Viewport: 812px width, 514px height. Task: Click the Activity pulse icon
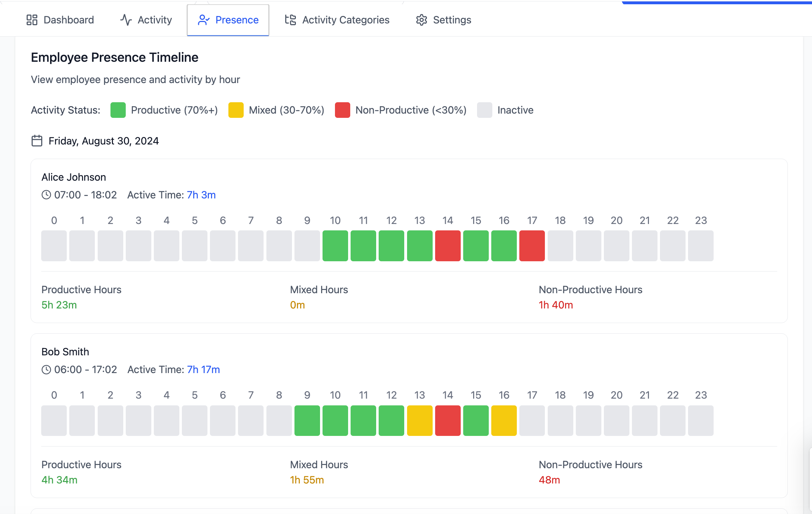click(126, 20)
